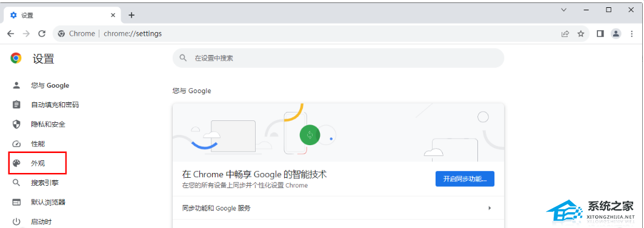Image resolution: width=644 pixels, height=228 pixels.
Task: Go to 自动填充和密码 settings
Action: (55, 105)
